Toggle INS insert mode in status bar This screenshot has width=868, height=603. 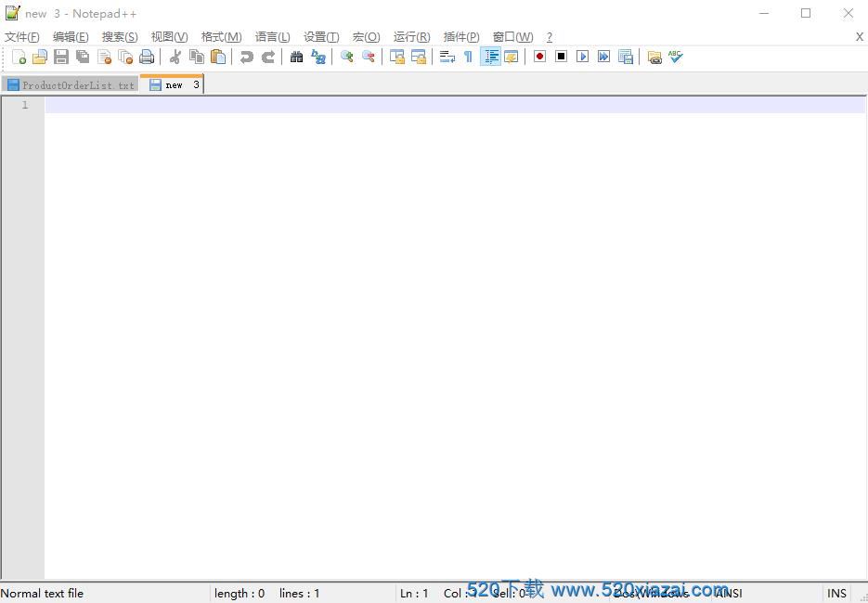point(836,594)
